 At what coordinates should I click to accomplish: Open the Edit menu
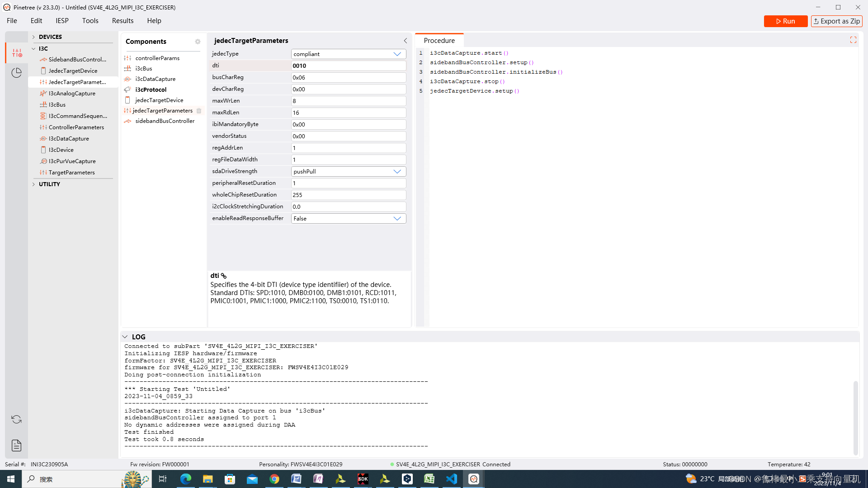coord(36,21)
